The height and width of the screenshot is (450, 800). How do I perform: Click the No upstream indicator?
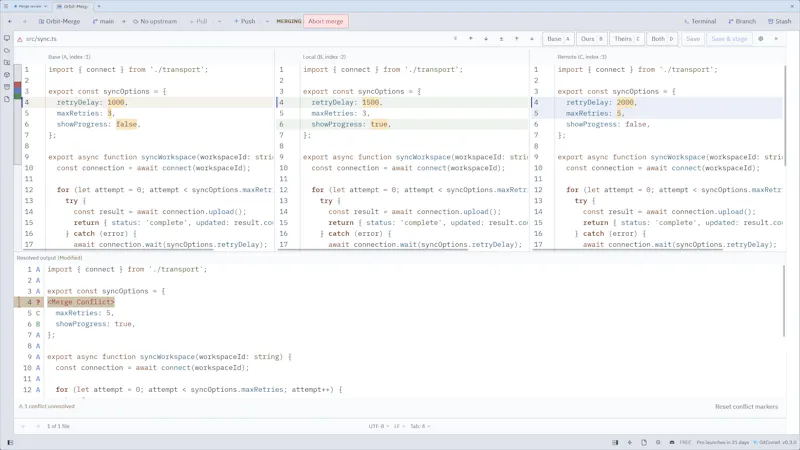(x=155, y=21)
